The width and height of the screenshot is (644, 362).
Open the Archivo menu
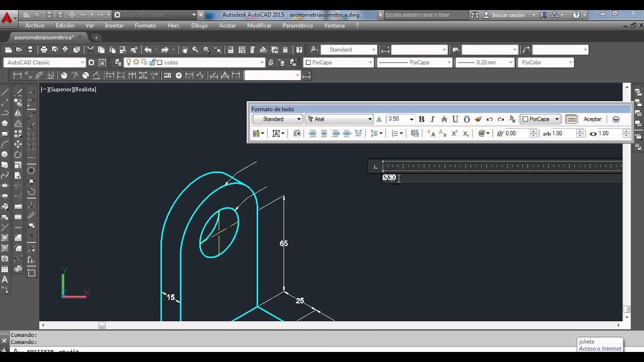coord(35,26)
